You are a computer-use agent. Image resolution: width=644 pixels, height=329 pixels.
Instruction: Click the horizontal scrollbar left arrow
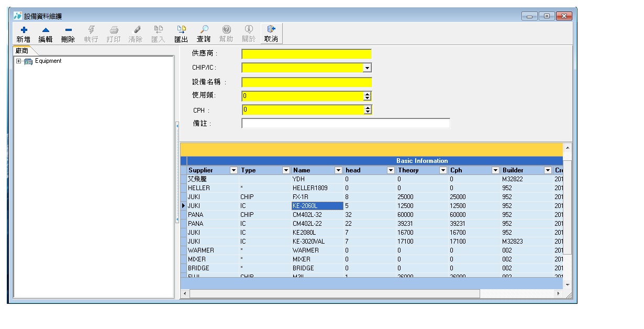click(x=184, y=294)
